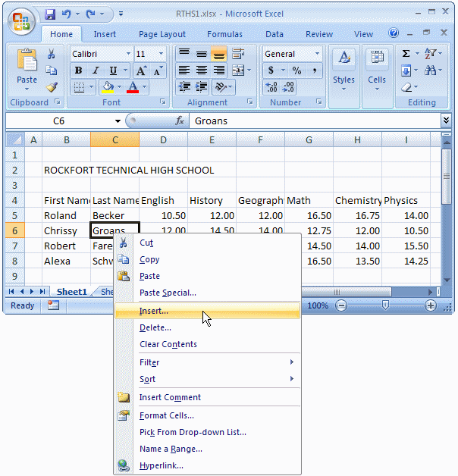Choose Delete... in the context menu
Screen dimensions: 458x476
(x=208, y=328)
